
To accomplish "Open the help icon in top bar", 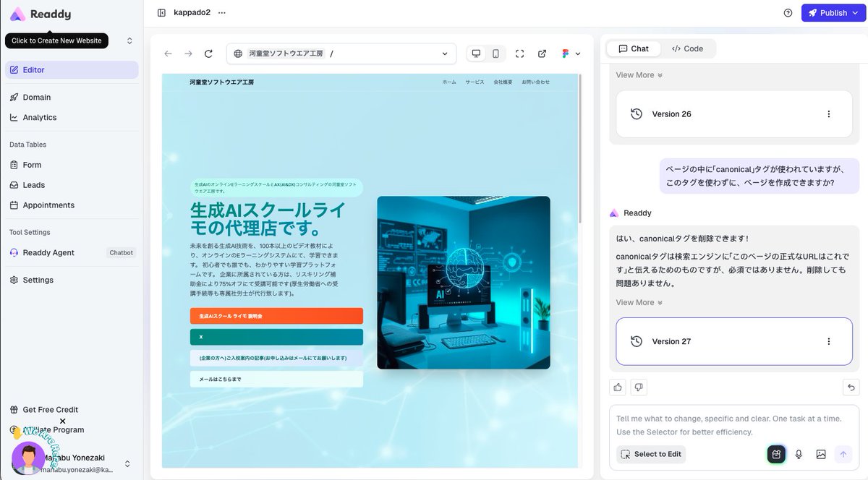I will click(788, 12).
